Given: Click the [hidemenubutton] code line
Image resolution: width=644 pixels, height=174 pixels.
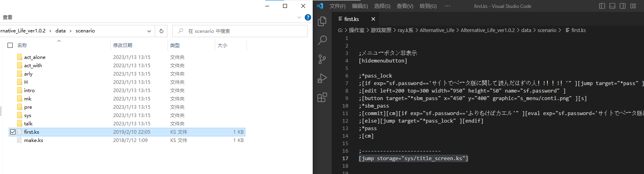Looking at the screenshot, I should coord(383,61).
